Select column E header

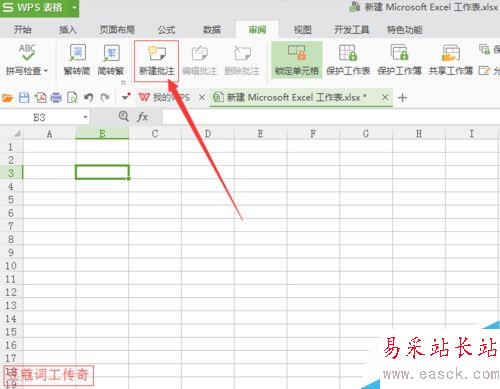click(261, 134)
